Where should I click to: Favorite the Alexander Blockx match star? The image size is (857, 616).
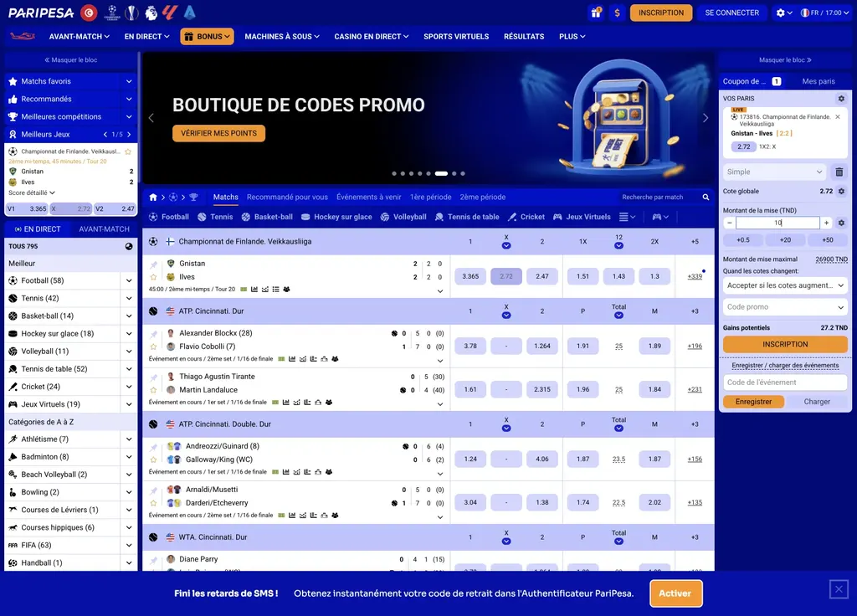[154, 346]
